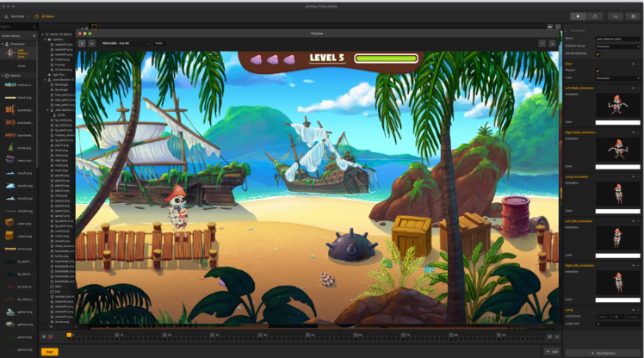
Task: Open the Collision Group dropdown
Action: coord(617,46)
